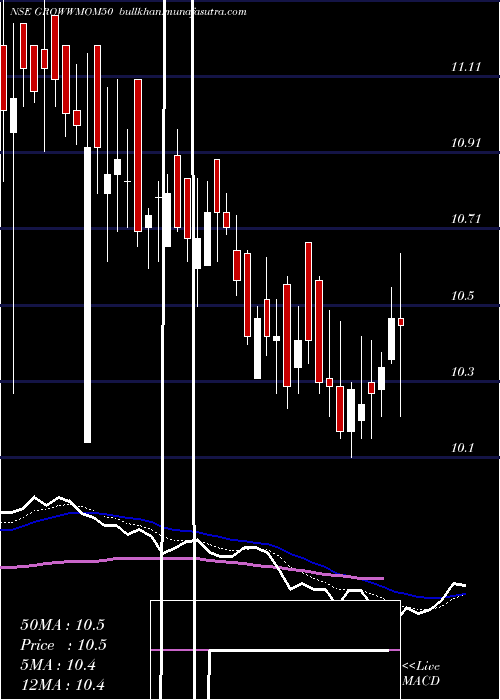Image resolution: width=500 pixels, height=700 pixels.
Task: Click the tall white candle reaching below 10.3
Action: coord(88,295)
